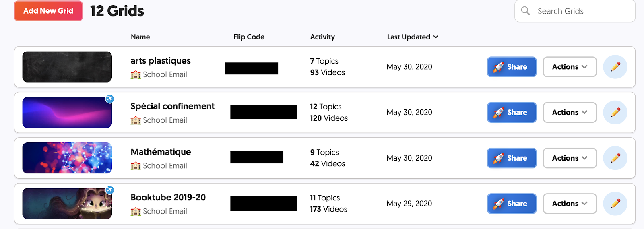Edit the Spécial confinement grid with pencil

pos(615,112)
